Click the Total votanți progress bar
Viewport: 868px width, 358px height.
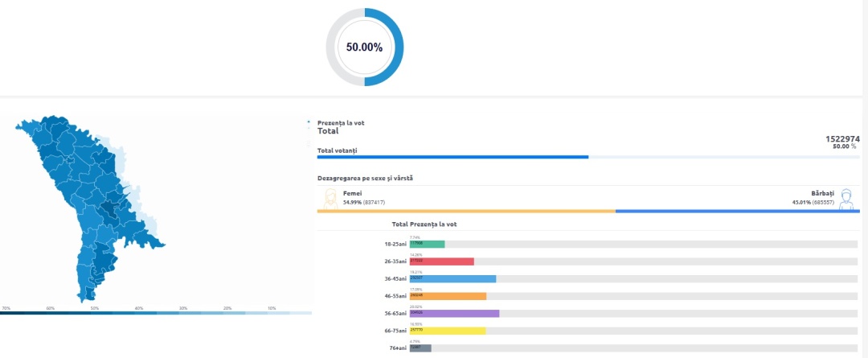pyautogui.click(x=452, y=157)
